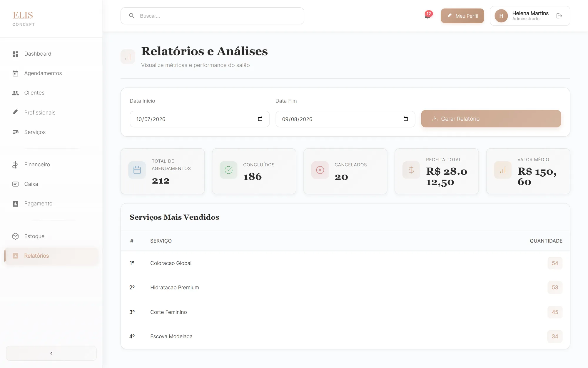Click the QUANTIDADE column header
The height and width of the screenshot is (368, 588).
coord(546,241)
